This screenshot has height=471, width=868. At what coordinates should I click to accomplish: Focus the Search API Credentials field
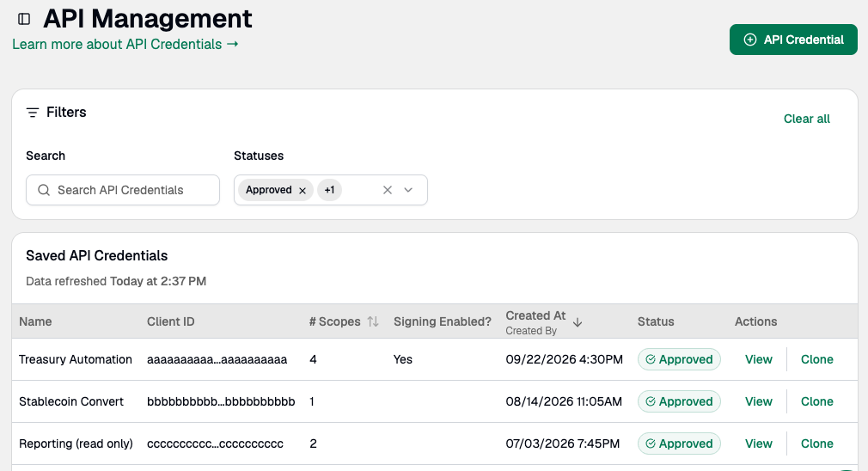tap(123, 190)
